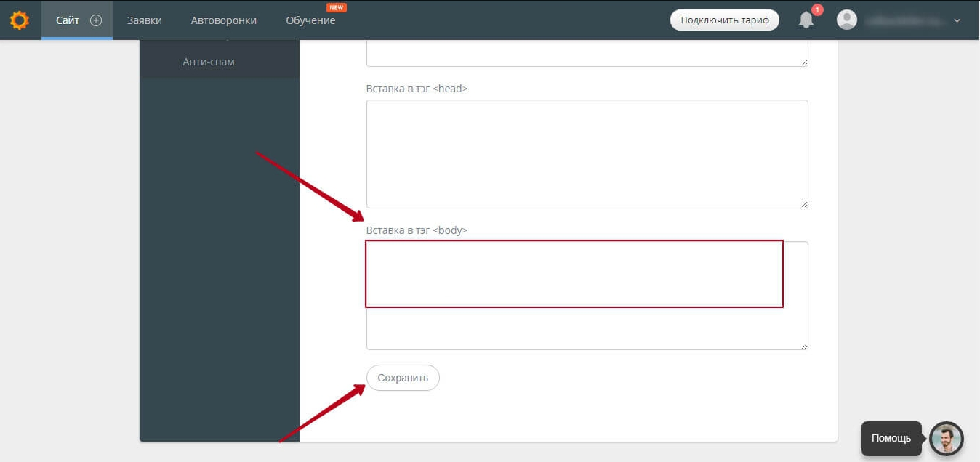
Task: Click the Вставка в тэг <body> label
Action: (417, 230)
